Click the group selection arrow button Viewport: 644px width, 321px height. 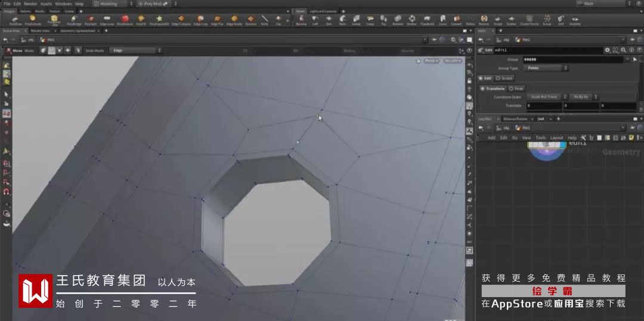[635, 60]
